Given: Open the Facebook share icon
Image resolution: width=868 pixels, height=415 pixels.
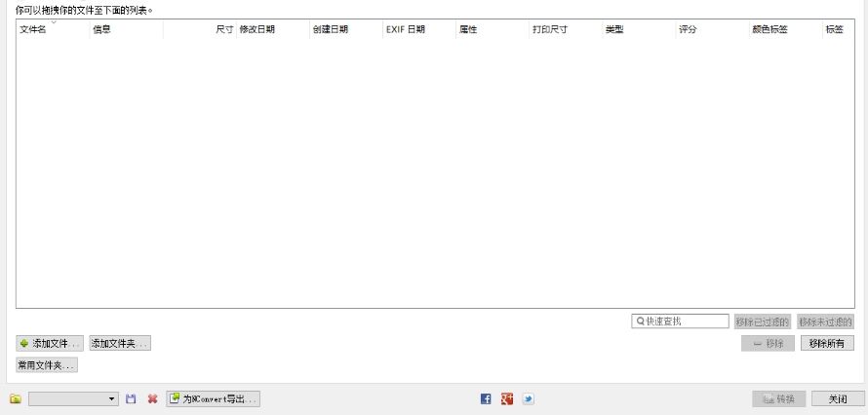Looking at the screenshot, I should (486, 399).
